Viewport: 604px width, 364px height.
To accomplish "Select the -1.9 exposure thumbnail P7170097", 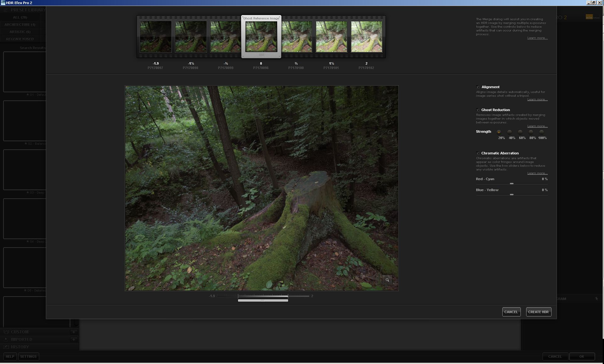I will tap(156, 36).
